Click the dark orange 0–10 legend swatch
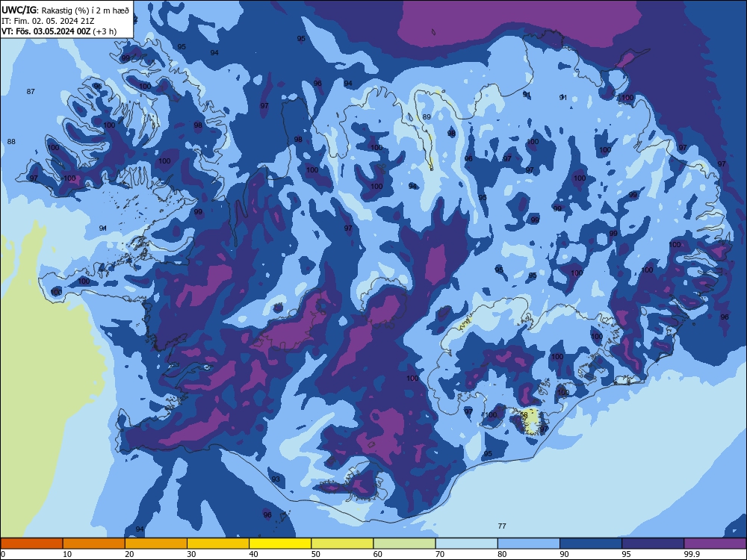747x560 pixels. click(32, 544)
